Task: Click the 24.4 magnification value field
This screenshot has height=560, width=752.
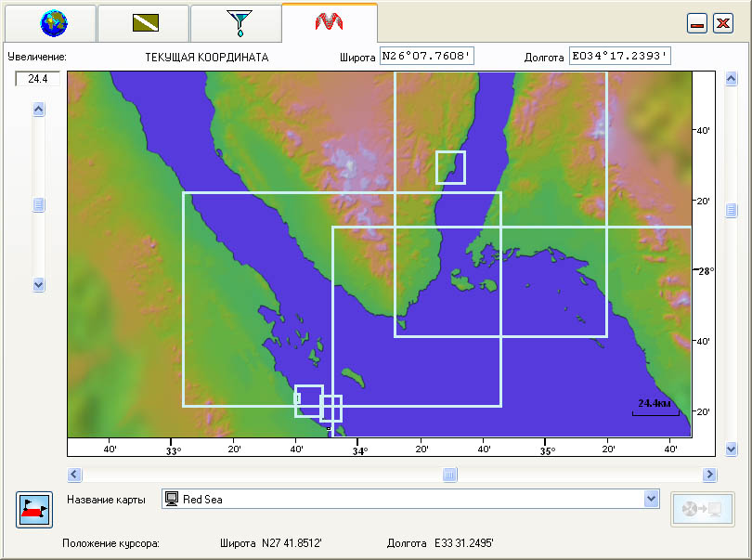Action: point(37,79)
